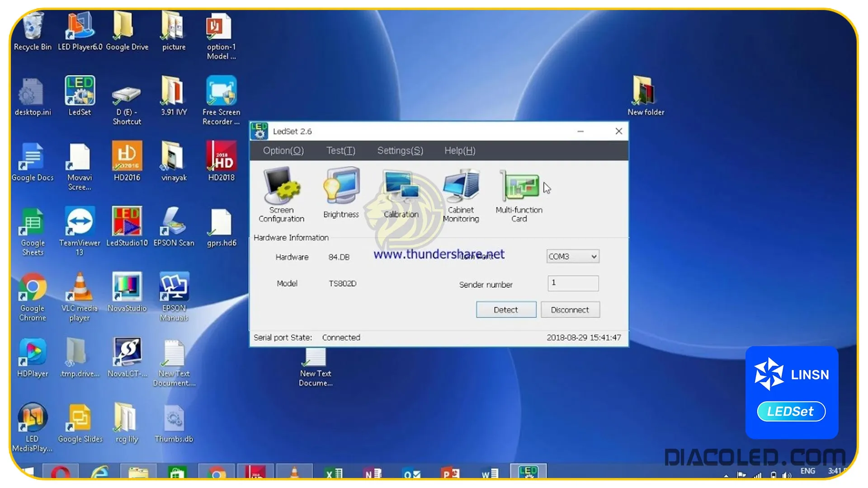Select the LED MediaPlayer desktop icon

coord(33,427)
